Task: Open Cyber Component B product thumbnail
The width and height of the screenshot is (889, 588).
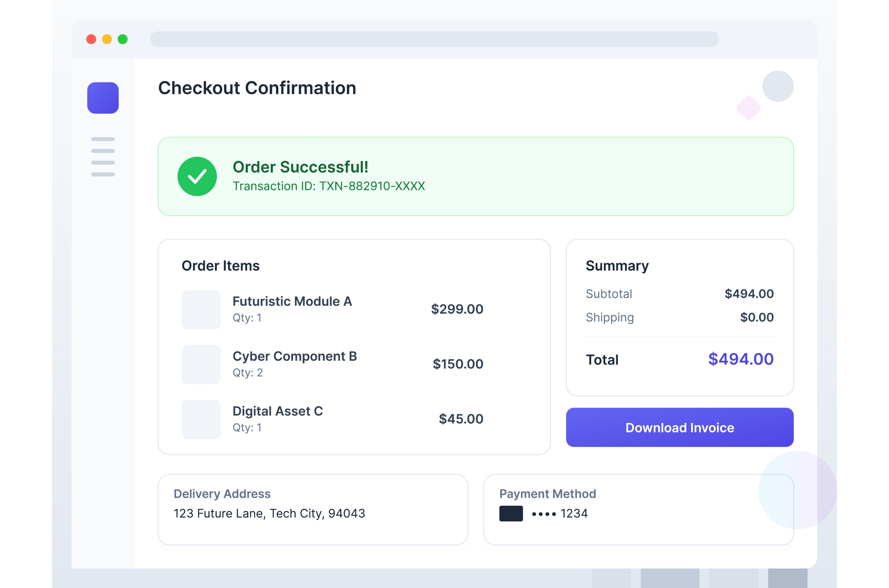Action: [201, 365]
